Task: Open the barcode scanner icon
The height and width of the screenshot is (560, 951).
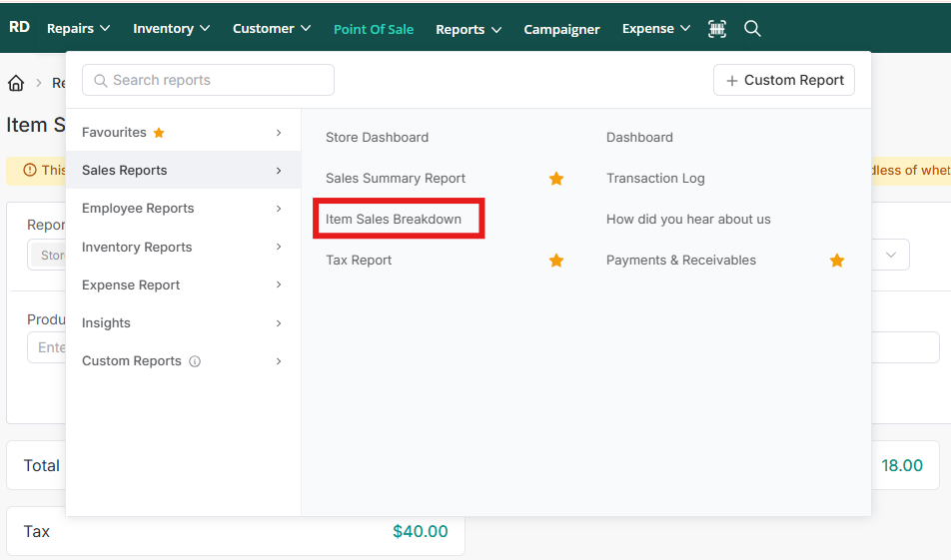Action: tap(717, 29)
